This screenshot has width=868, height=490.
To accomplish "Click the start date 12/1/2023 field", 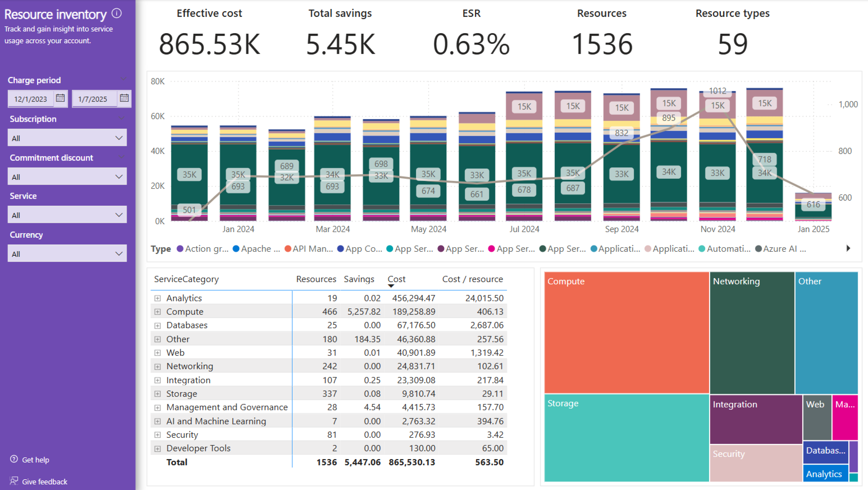I will point(31,99).
